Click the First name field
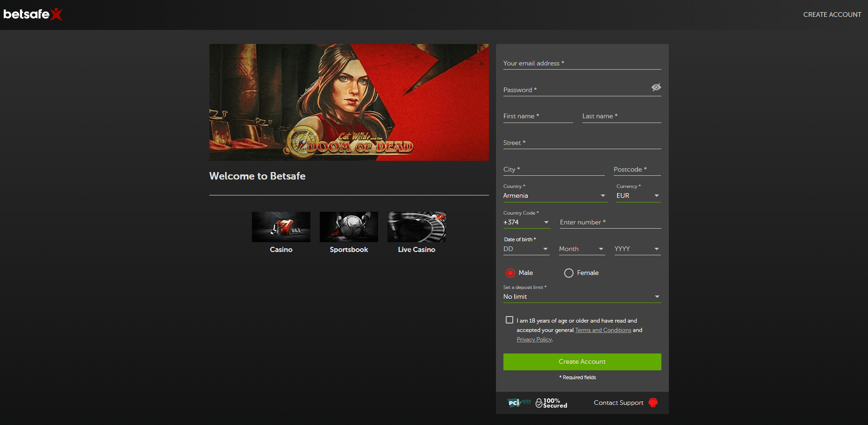This screenshot has height=425, width=868. [538, 116]
